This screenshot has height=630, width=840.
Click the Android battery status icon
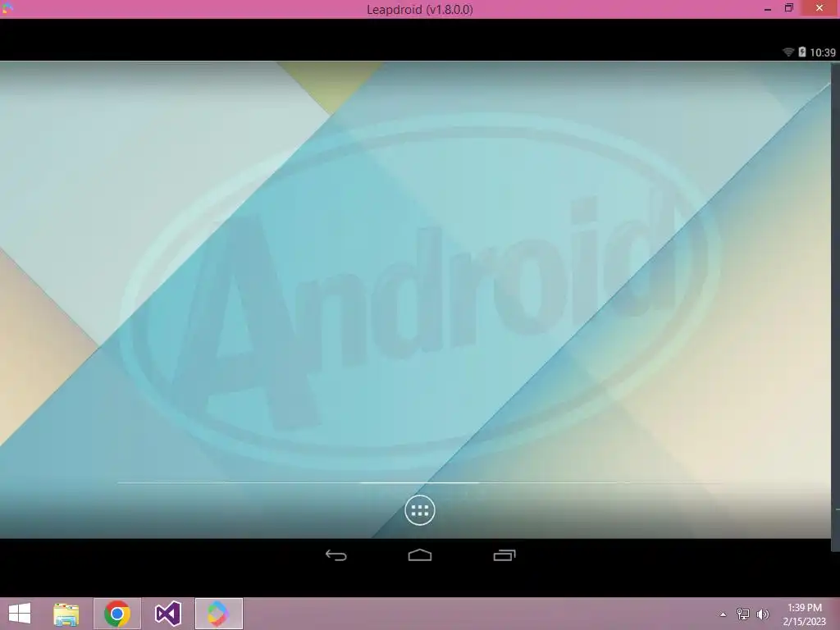click(802, 52)
